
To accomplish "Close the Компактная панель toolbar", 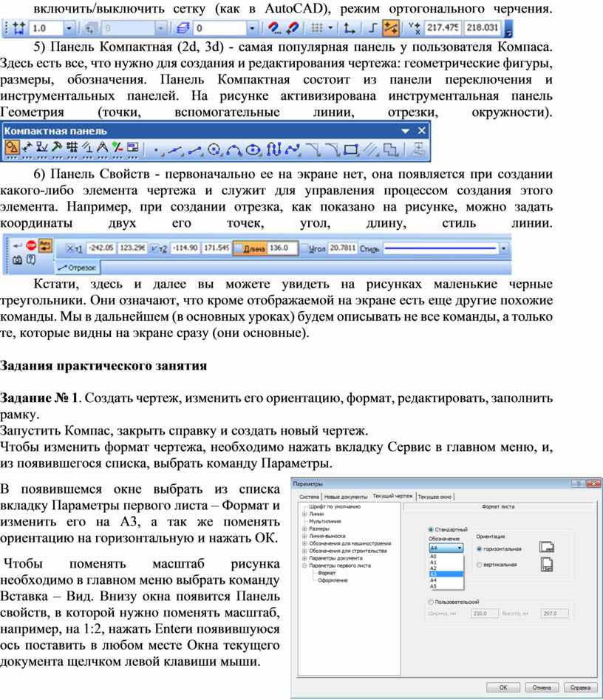I will (x=422, y=130).
